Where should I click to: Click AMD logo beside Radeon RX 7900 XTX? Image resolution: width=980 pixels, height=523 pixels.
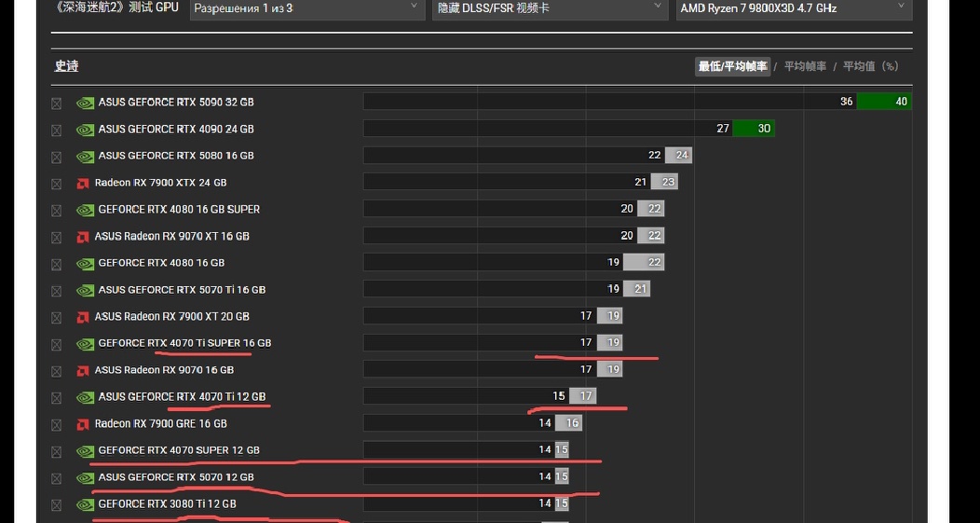point(83,184)
